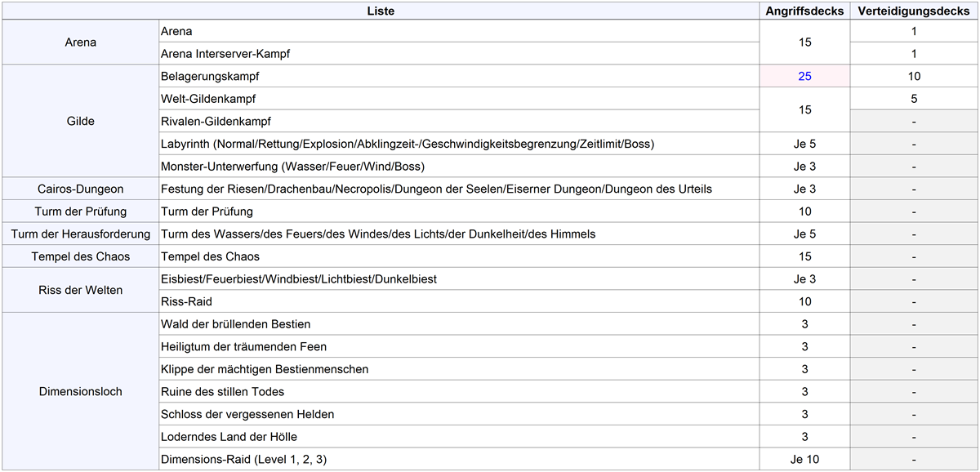Select the Belagerungskampf list entry
This screenshot has width=980, height=472.
coord(211,77)
